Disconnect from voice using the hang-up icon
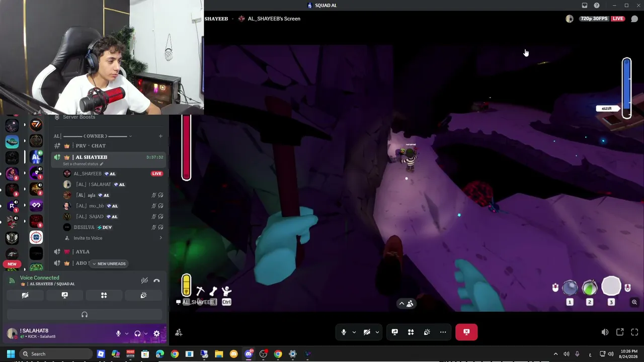The image size is (644, 362). [x=156, y=281]
